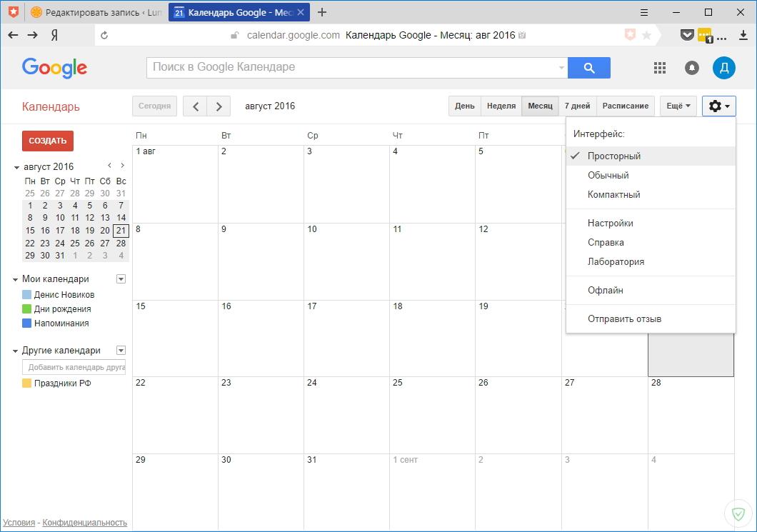
Task: Switch to Неделя view
Action: pyautogui.click(x=501, y=106)
